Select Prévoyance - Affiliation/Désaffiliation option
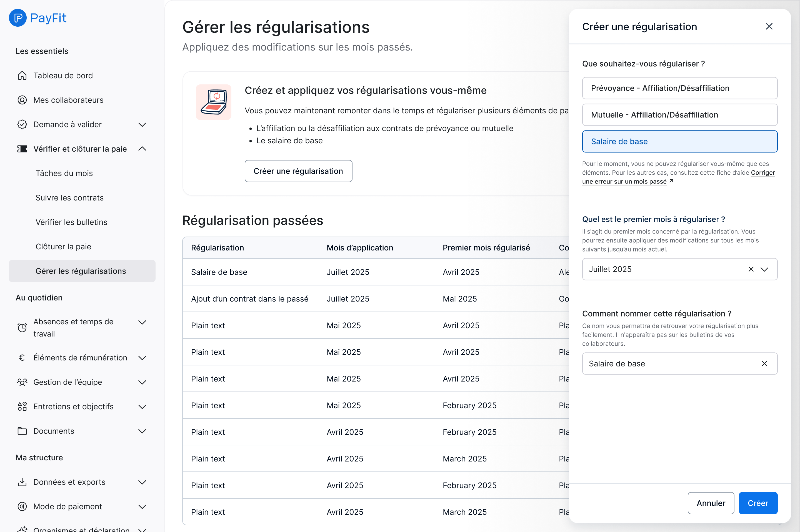Screen dimensions: 800x532 679,88
